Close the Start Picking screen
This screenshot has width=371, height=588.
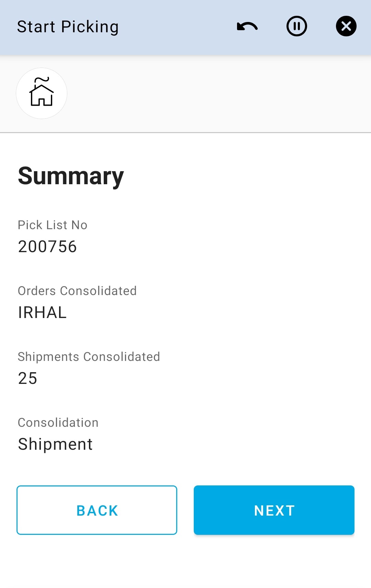(346, 26)
